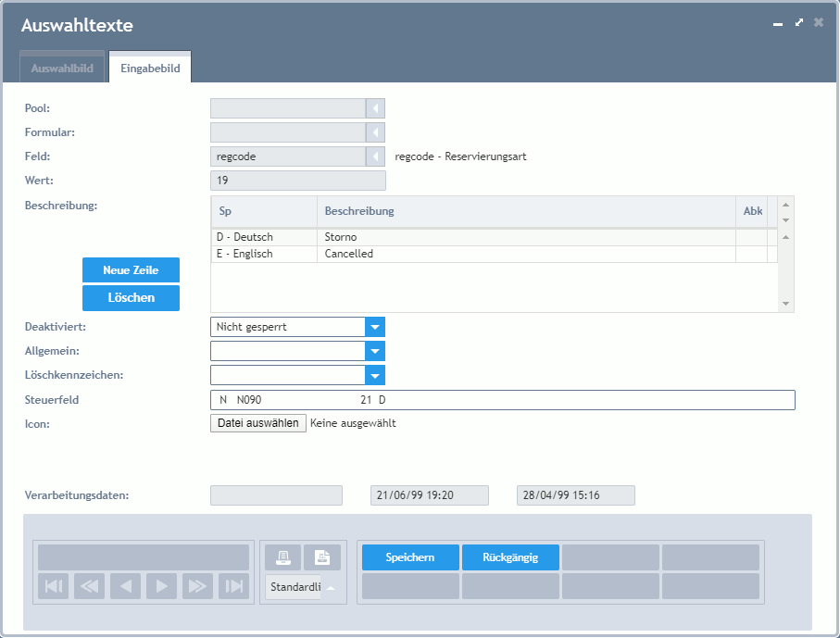Image resolution: width=840 pixels, height=638 pixels.
Task: Click the Cancelled description cell
Action: pos(526,254)
